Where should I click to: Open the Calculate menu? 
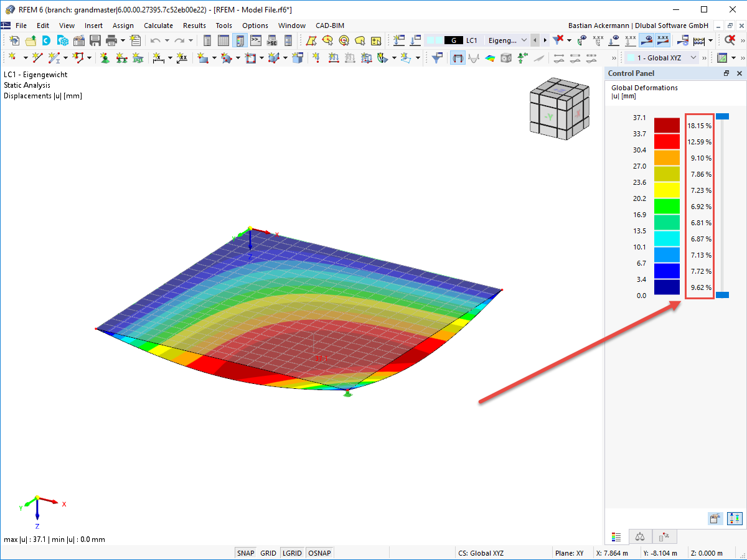[x=158, y=26]
